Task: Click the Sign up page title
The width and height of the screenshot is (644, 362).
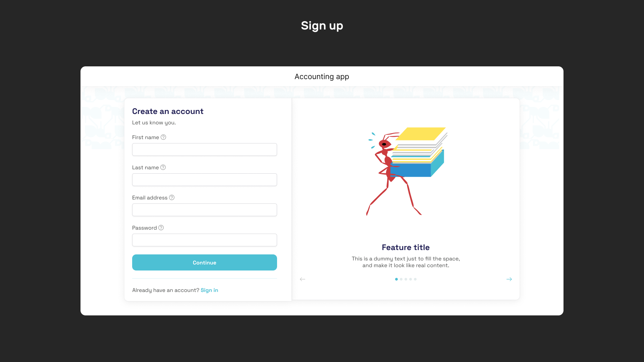Action: [x=322, y=25]
